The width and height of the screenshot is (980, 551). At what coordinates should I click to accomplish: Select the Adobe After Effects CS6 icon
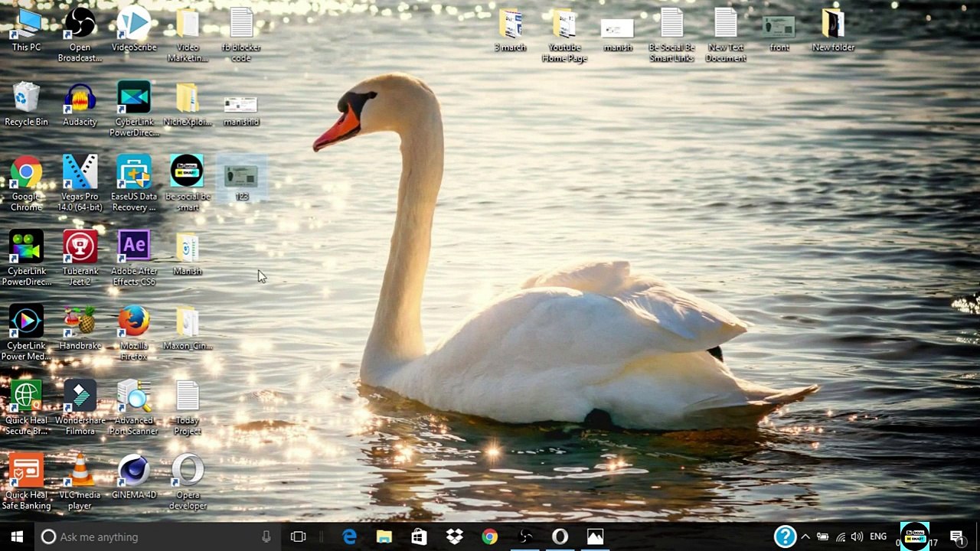(134, 248)
